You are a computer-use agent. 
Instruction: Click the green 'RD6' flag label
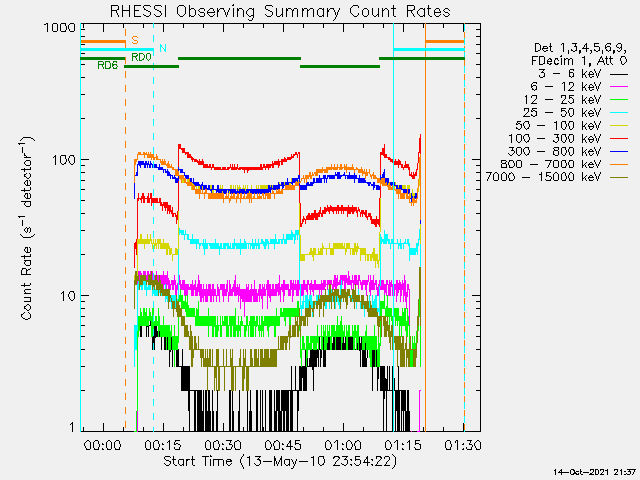tap(108, 65)
